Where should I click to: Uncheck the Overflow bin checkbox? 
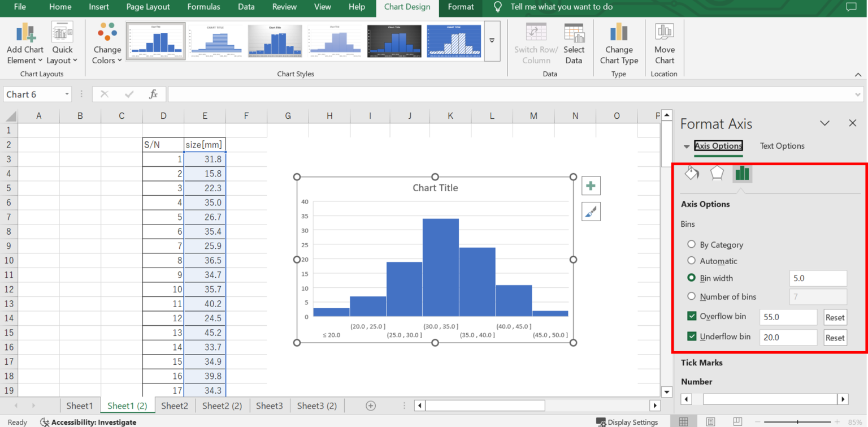click(691, 316)
